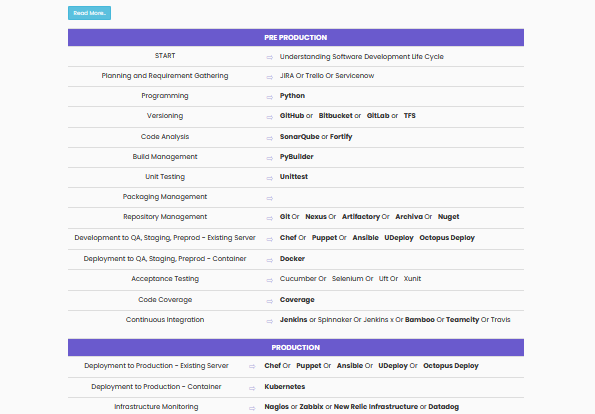The width and height of the screenshot is (595, 414).
Task: Open the Git link in Repository Management
Action: [x=285, y=217]
